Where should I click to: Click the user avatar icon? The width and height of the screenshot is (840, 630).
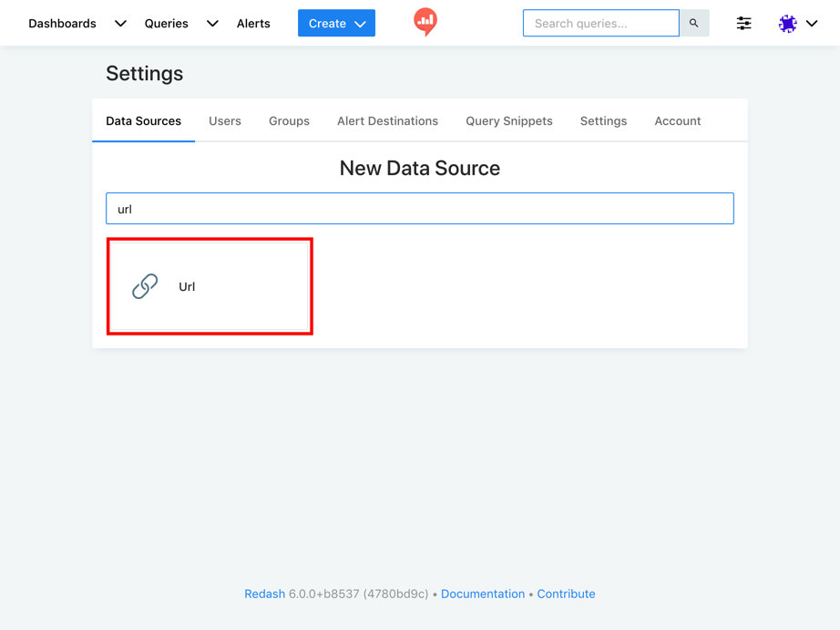coord(787,24)
